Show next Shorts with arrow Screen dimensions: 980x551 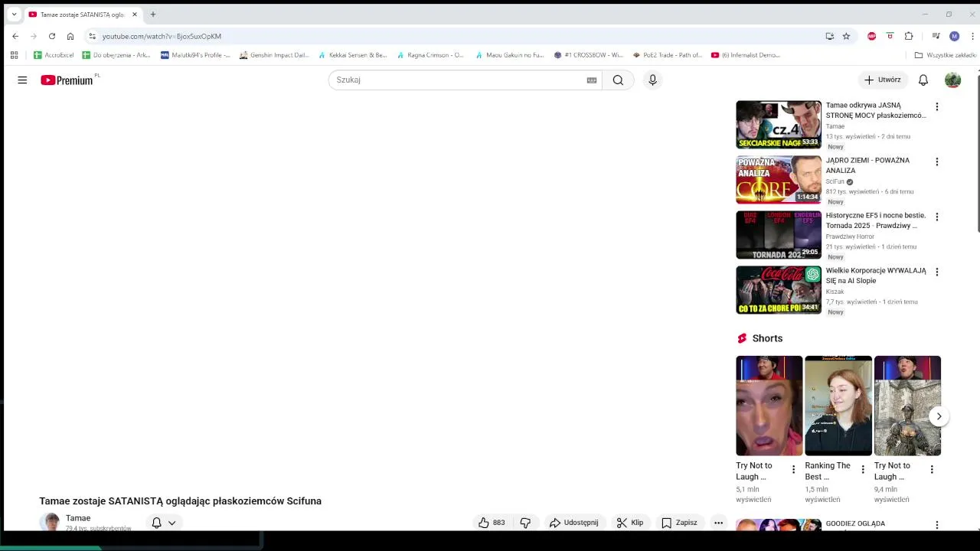pos(939,416)
